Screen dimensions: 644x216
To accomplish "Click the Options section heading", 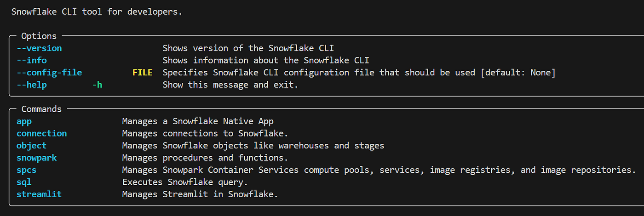I will [x=39, y=36].
